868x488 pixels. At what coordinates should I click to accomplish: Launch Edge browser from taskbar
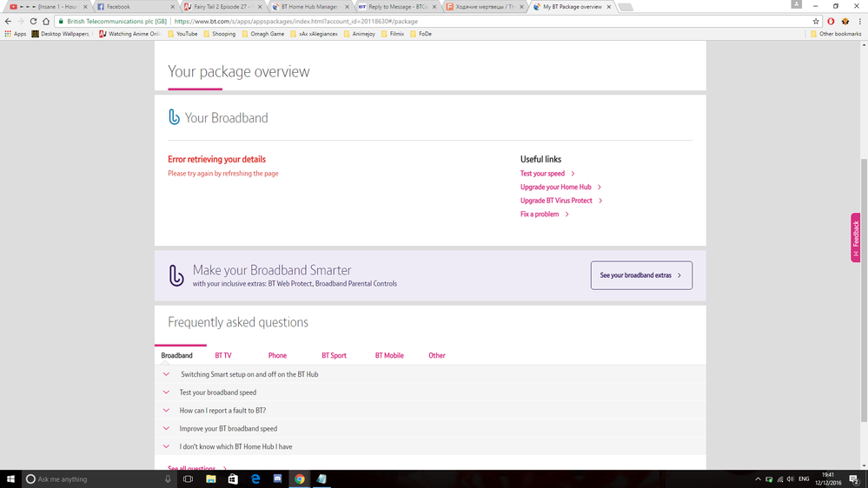(x=255, y=479)
